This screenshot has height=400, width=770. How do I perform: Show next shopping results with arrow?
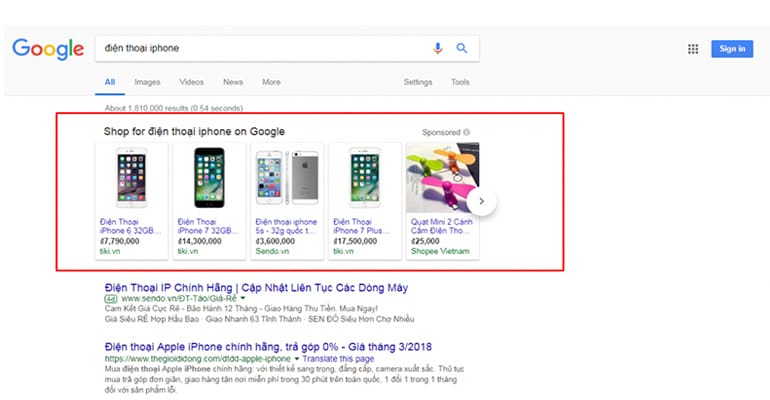coord(482,201)
